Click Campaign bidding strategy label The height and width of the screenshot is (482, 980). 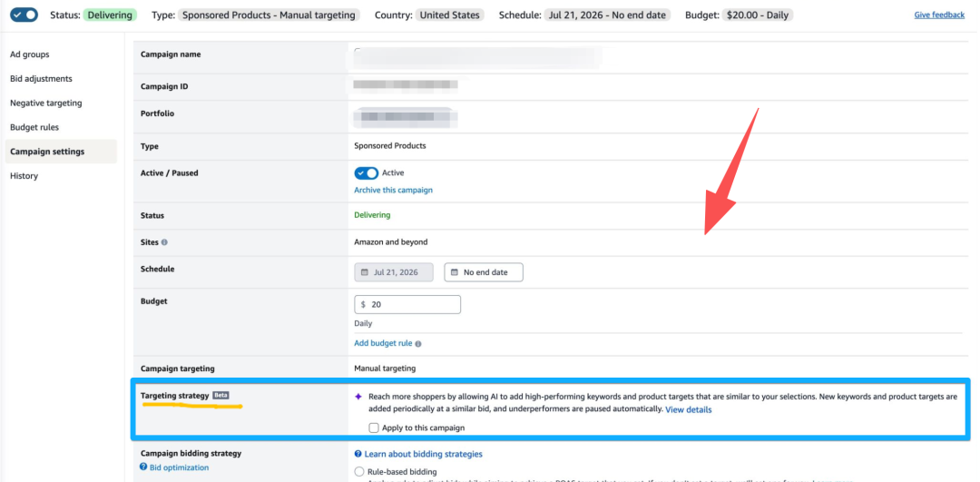coord(191,453)
